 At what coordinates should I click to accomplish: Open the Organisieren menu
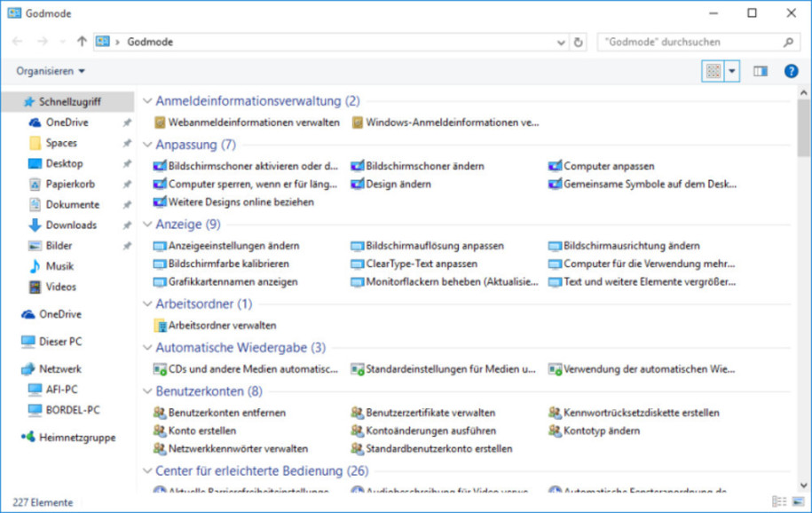(x=51, y=71)
